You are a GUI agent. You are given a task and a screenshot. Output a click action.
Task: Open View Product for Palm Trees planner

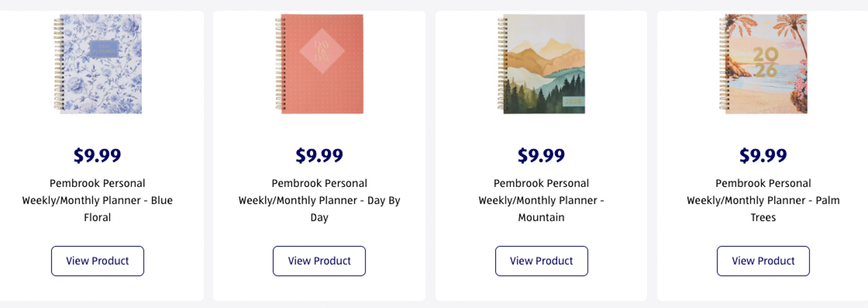pyautogui.click(x=763, y=261)
